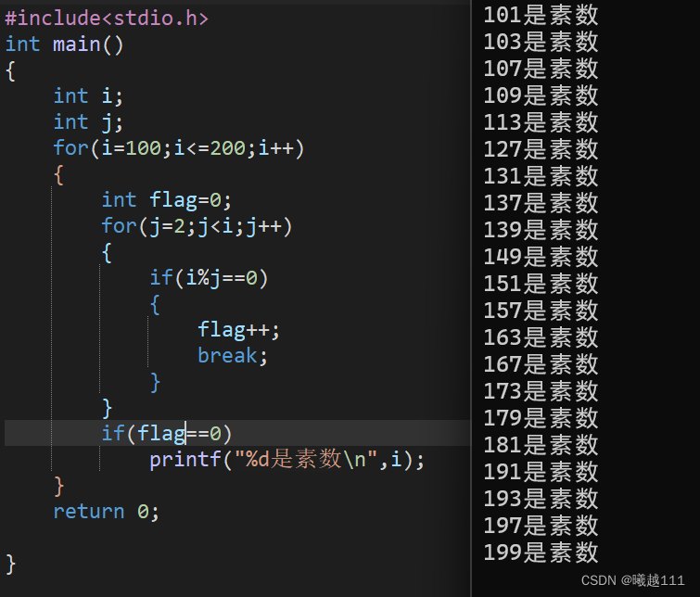Click output line '131是素数'
The width and height of the screenshot is (700, 597).
(x=541, y=176)
